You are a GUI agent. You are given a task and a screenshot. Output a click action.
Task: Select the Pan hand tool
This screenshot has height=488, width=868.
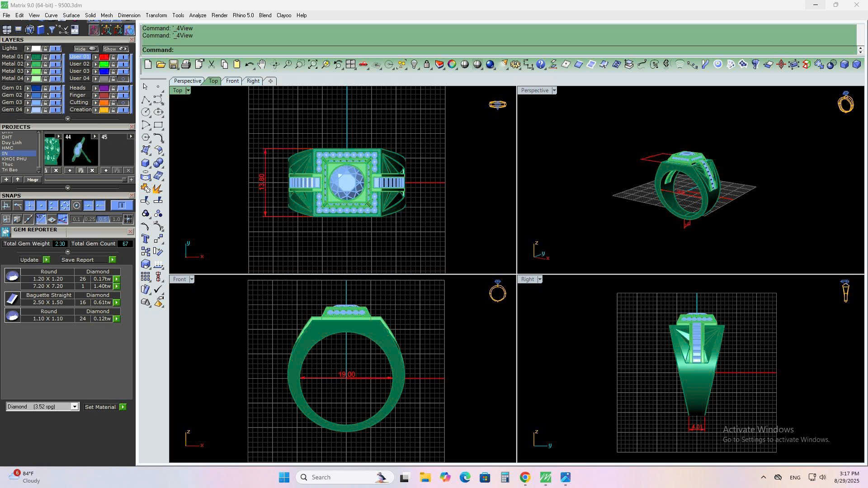262,65
